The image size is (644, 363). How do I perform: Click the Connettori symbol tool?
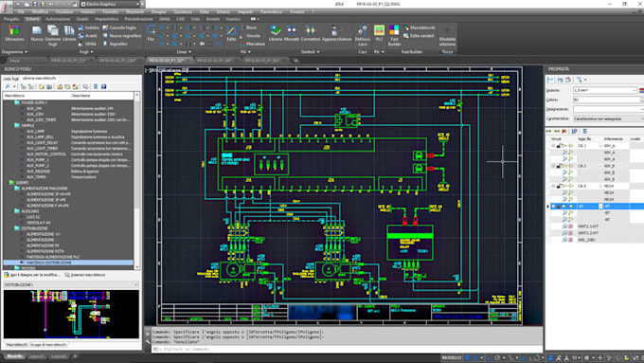(x=310, y=33)
